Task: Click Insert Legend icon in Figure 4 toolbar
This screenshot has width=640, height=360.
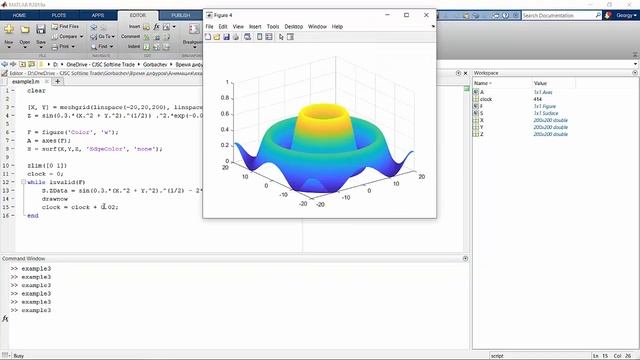Action: point(269,37)
